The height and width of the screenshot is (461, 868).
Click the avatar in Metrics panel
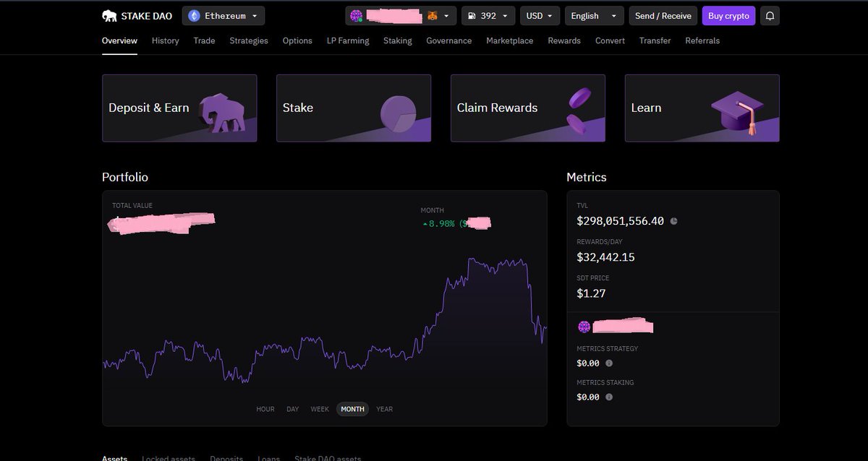point(584,327)
